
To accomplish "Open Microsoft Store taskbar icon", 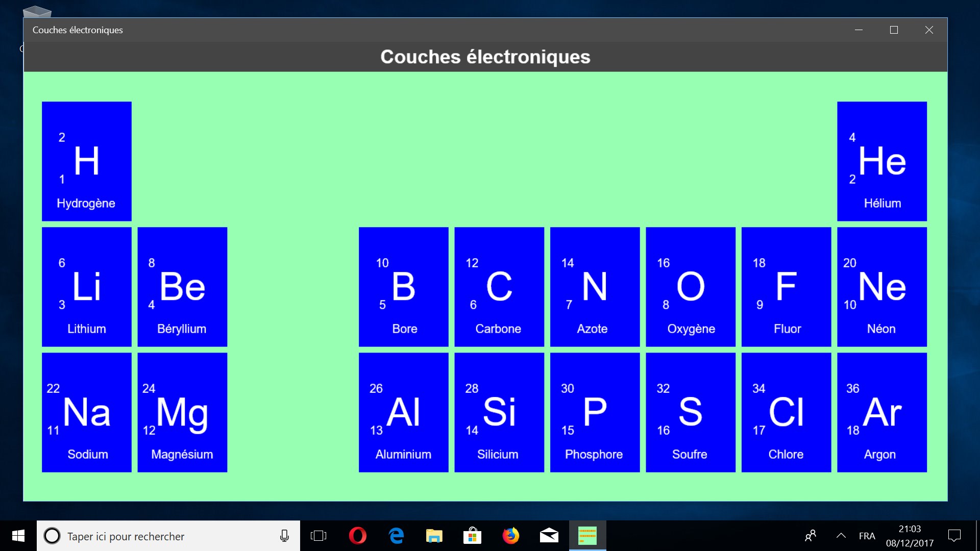I will coord(472,536).
